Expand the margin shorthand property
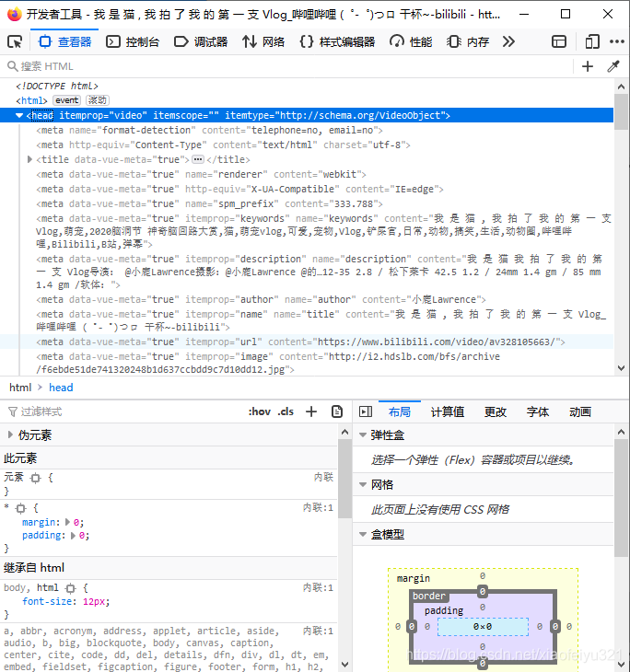Viewport: 630px width, 672px height. pos(67,522)
